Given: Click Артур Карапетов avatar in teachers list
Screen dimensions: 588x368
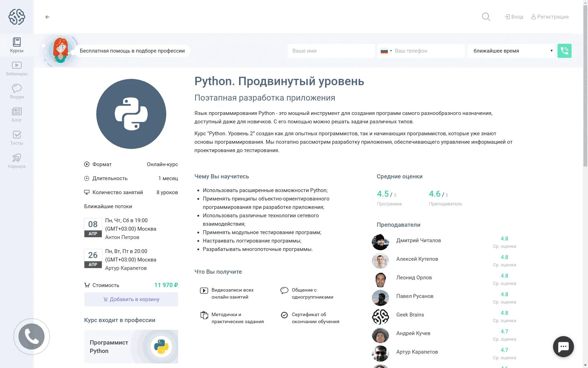Looking at the screenshot, I should pos(380,353).
